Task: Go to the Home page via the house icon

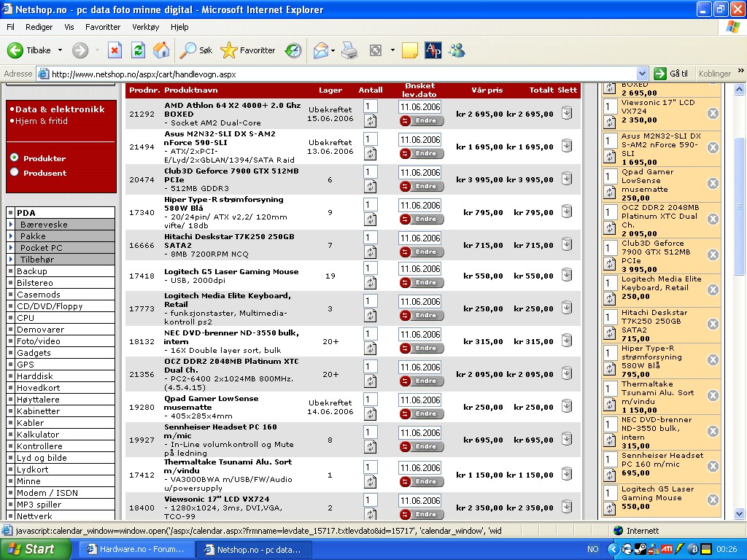Action: point(161,50)
